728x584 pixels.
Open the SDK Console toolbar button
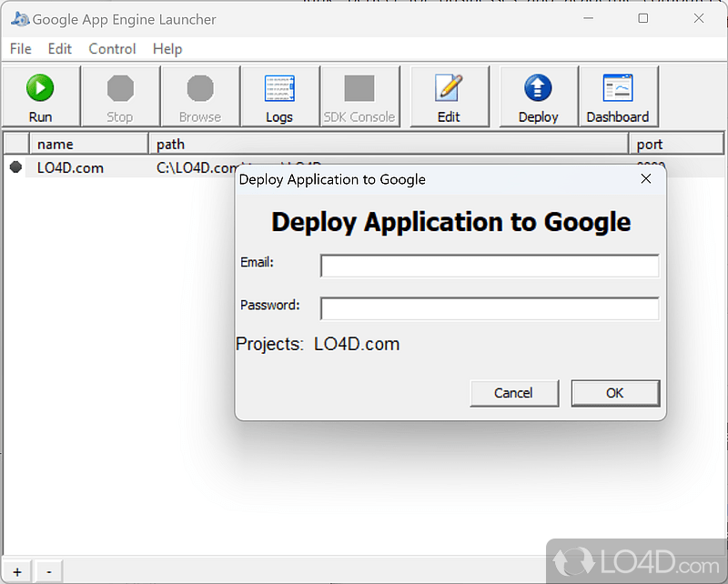pos(359,96)
